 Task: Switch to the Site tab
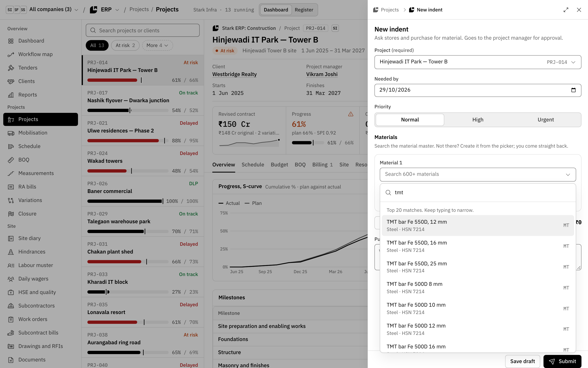click(x=344, y=165)
